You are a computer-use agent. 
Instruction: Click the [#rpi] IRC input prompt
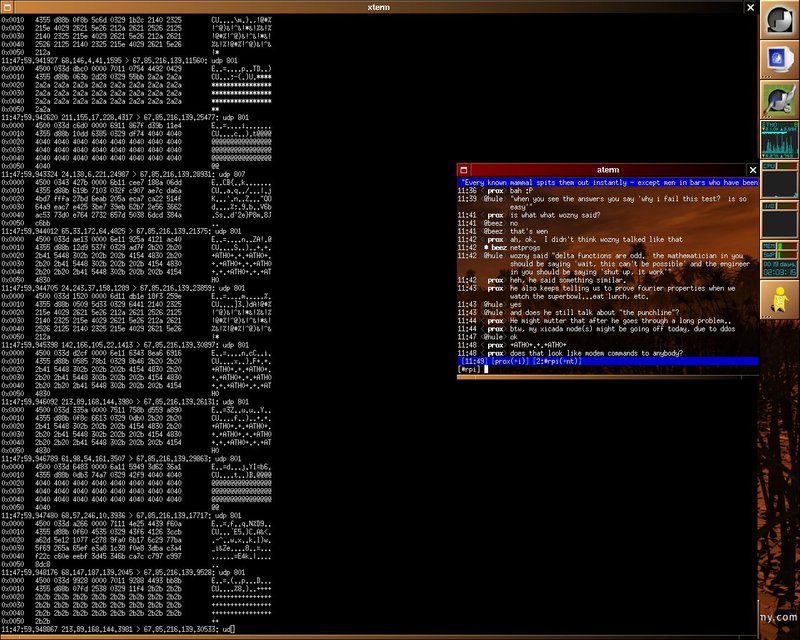pyautogui.click(x=470, y=369)
